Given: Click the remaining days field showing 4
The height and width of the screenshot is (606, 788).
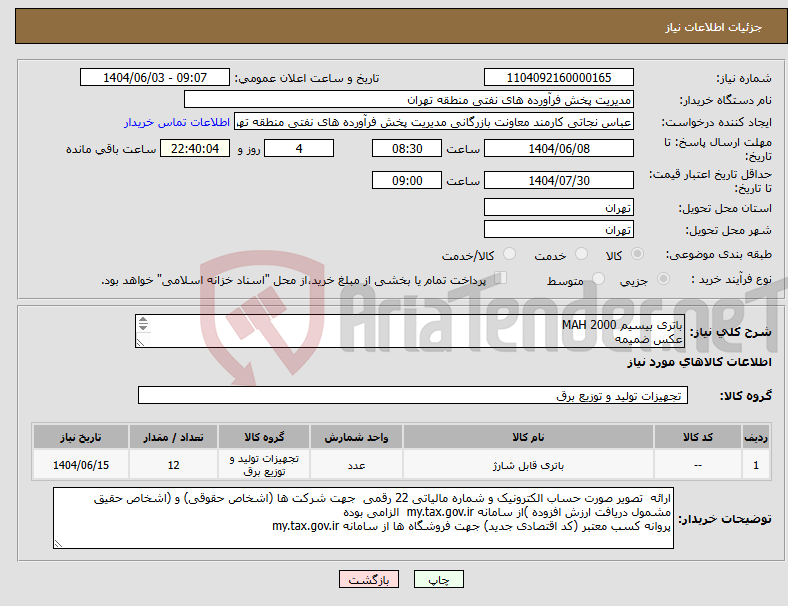Looking at the screenshot, I should click(299, 149).
